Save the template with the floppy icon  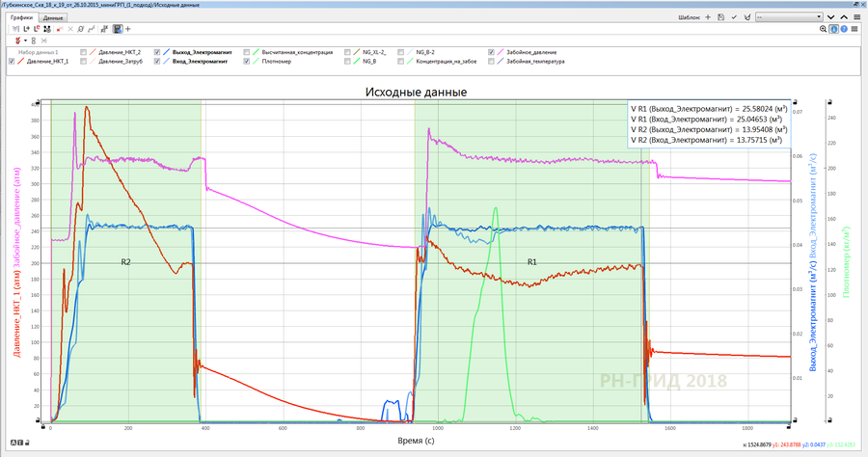tap(720, 17)
